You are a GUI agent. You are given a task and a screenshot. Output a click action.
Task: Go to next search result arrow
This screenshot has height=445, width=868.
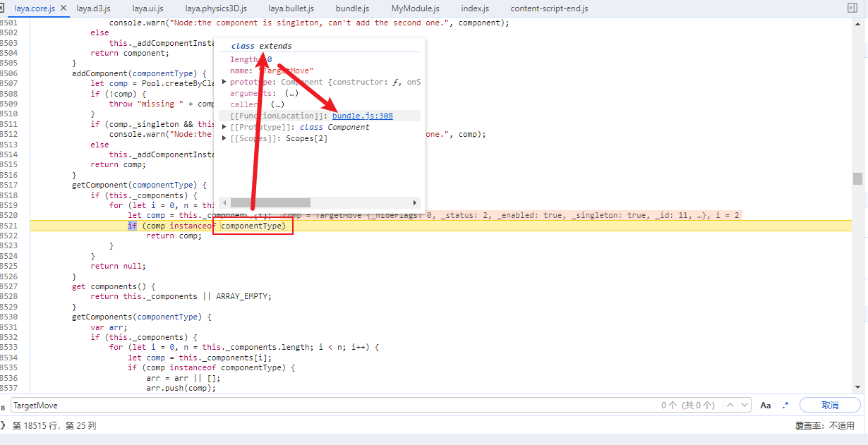[x=746, y=406]
